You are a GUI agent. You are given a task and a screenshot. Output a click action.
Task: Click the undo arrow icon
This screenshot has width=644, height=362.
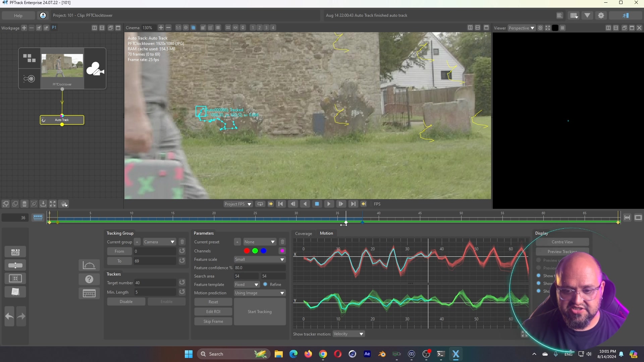pos(9,316)
